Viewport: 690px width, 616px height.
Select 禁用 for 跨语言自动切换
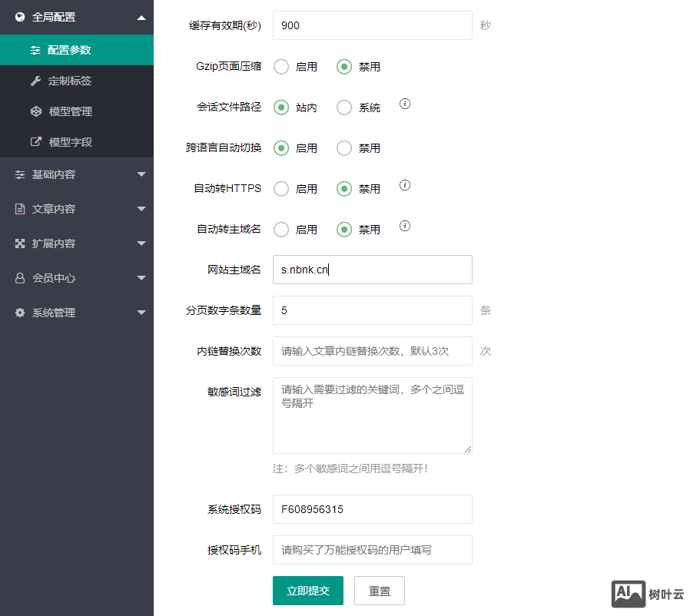pos(344,148)
